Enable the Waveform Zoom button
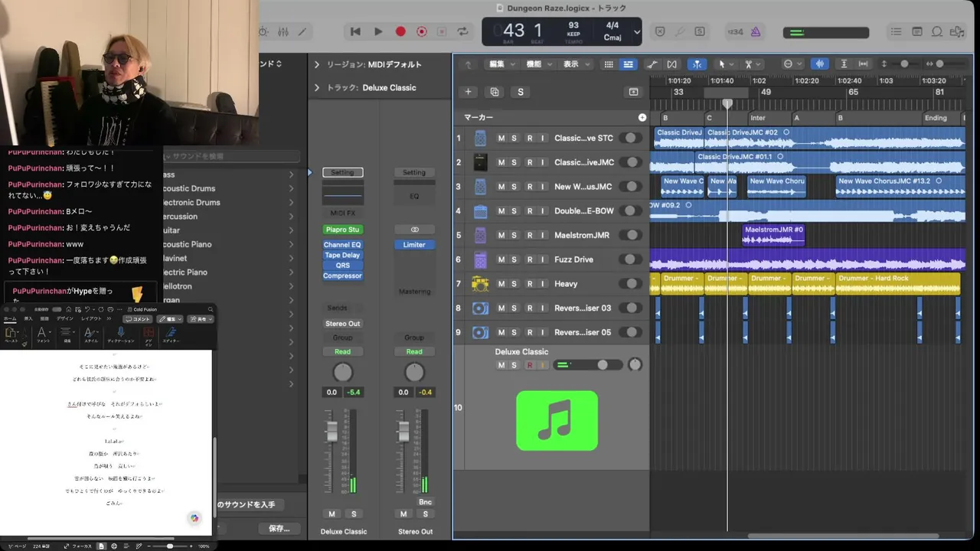This screenshot has height=551, width=980. click(x=820, y=64)
